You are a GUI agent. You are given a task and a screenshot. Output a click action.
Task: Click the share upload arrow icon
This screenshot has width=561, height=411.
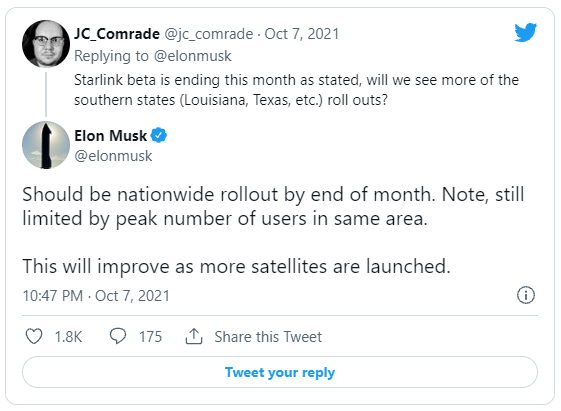coord(194,336)
